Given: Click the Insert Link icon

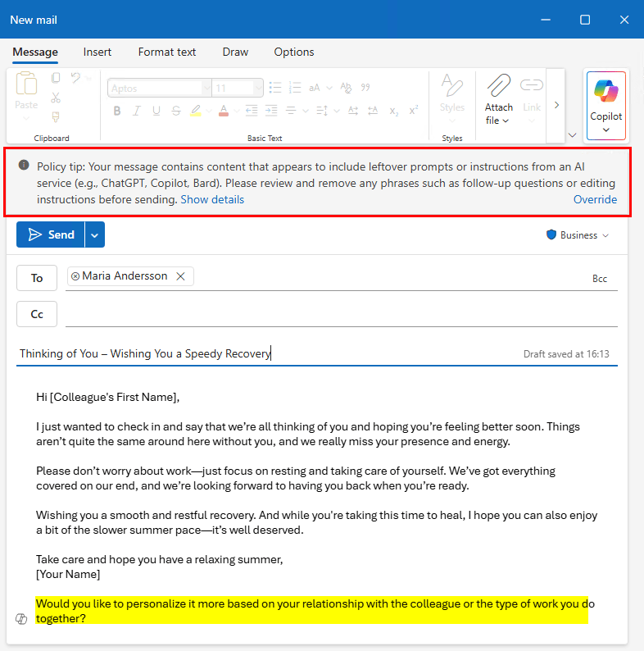Looking at the screenshot, I should [x=532, y=86].
